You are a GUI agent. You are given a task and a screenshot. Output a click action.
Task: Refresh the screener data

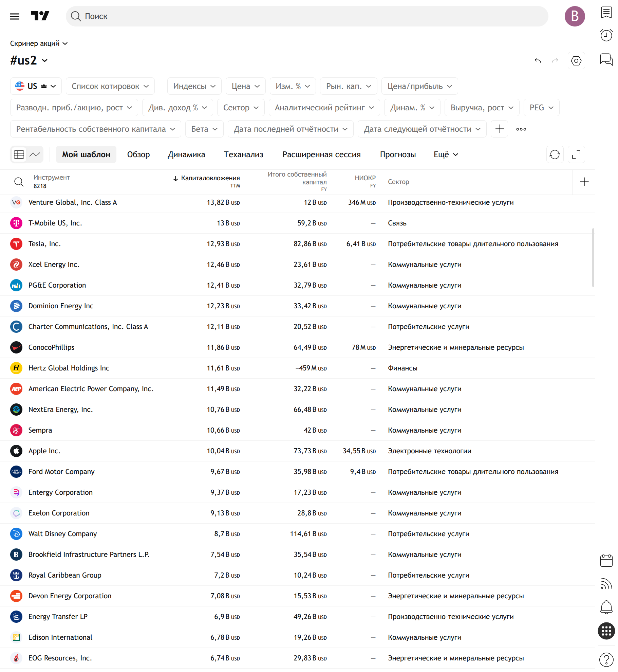pyautogui.click(x=555, y=155)
